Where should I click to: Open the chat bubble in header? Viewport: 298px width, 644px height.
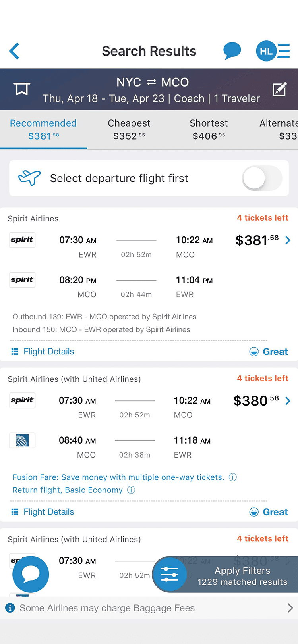click(232, 51)
